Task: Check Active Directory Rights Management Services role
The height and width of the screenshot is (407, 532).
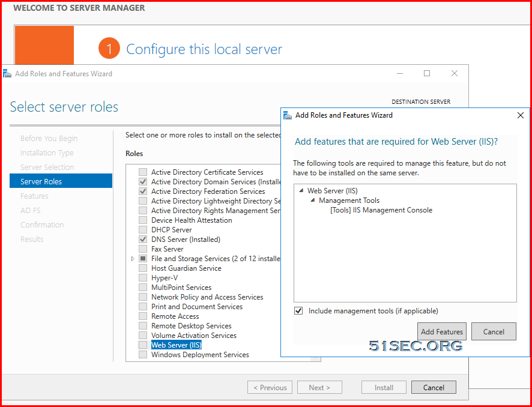Action: coord(143,210)
